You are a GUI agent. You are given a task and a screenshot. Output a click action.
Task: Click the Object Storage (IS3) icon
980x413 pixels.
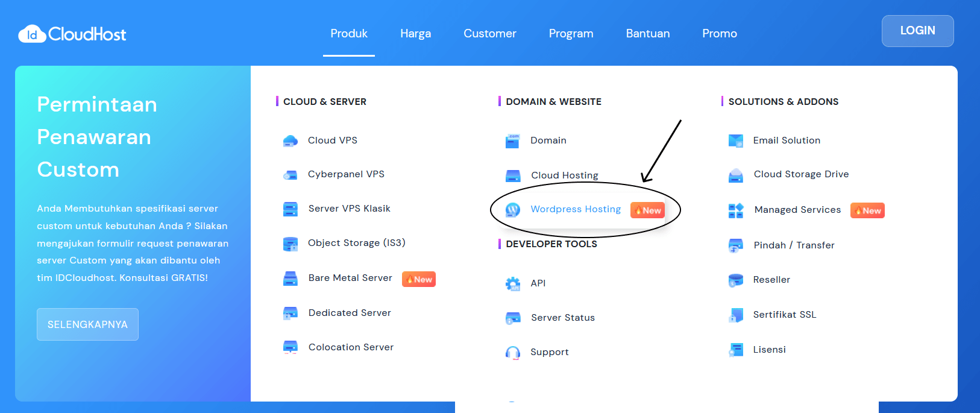[291, 244]
